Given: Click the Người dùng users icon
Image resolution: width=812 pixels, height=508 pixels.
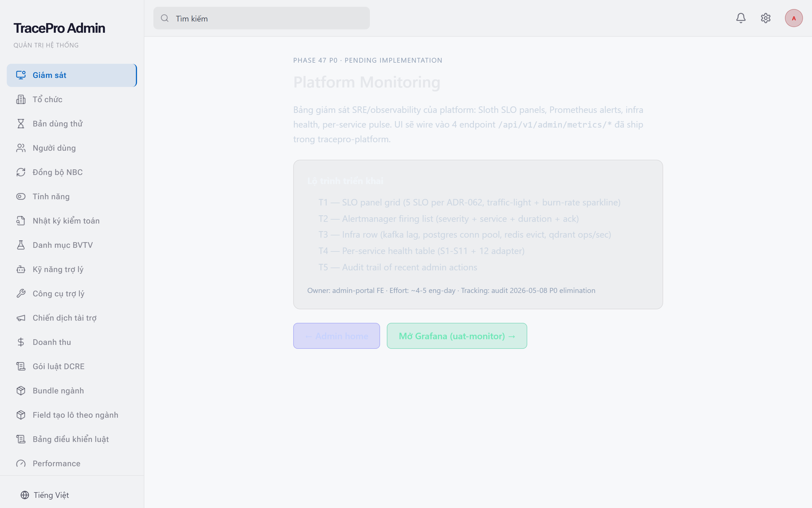Looking at the screenshot, I should click(21, 148).
